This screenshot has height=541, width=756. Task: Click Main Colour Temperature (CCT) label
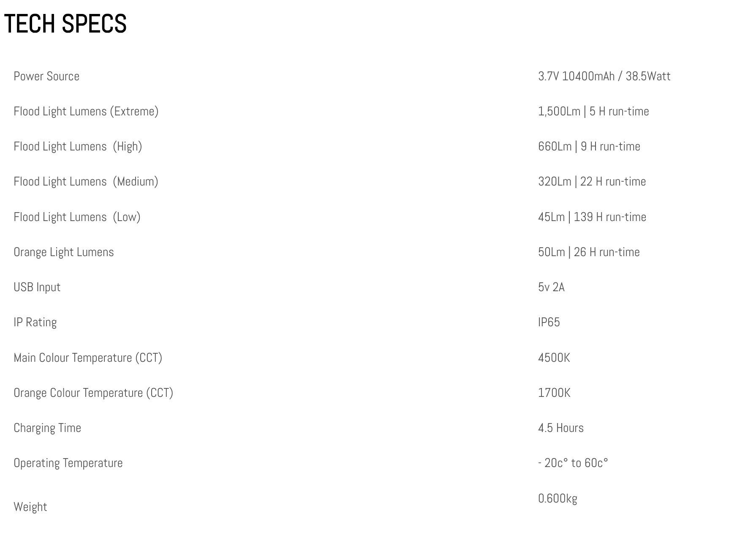tap(88, 358)
